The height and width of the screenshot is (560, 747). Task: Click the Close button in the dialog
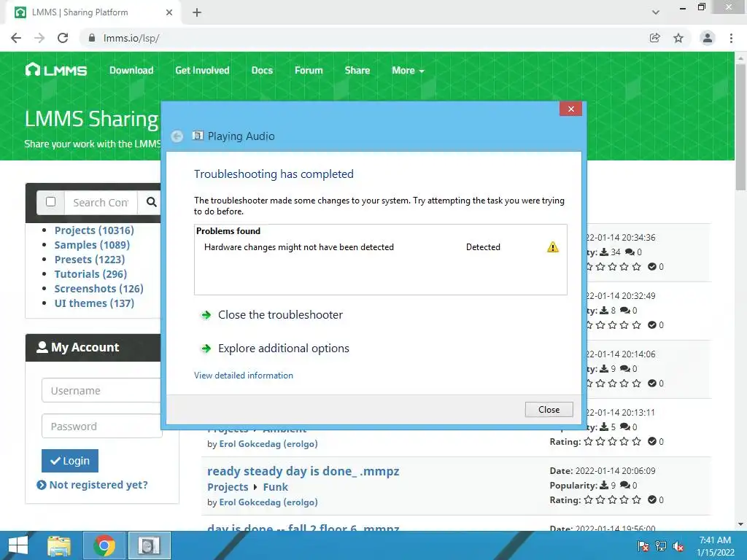point(549,410)
